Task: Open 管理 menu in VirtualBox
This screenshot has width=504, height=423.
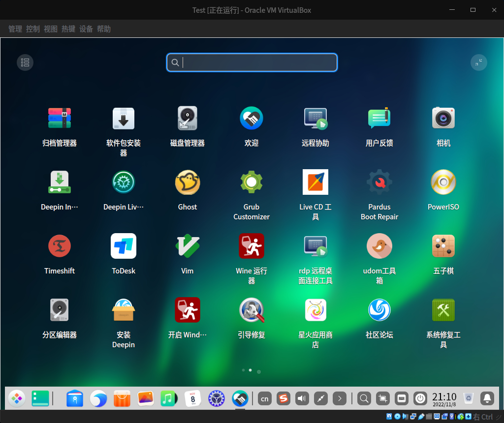Action: click(15, 29)
